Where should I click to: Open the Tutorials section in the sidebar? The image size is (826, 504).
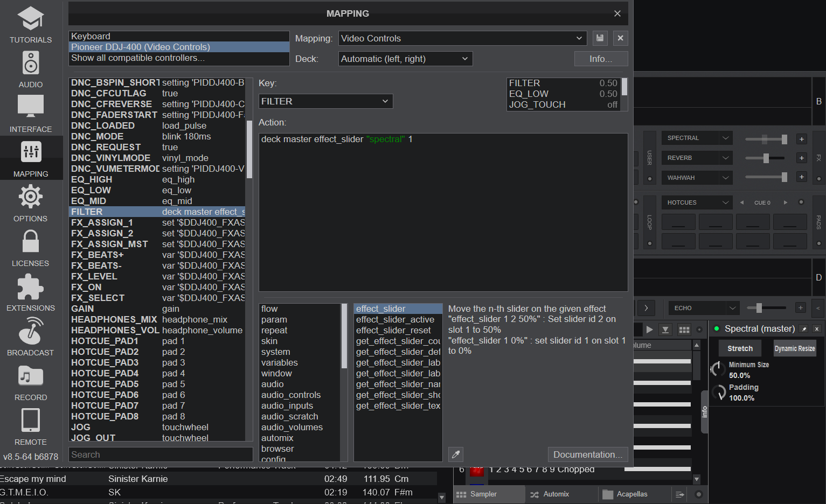coord(31,25)
